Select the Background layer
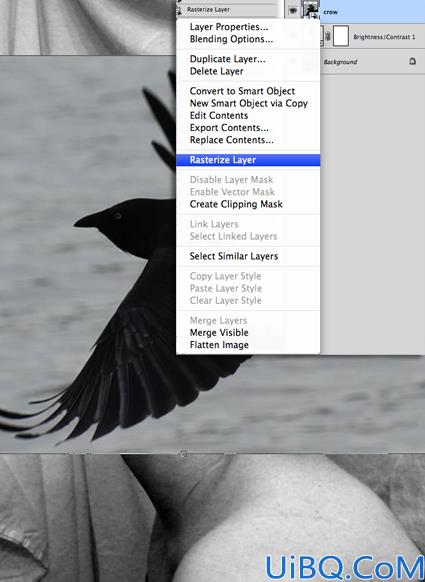Screen dimensions: 425x582 [373, 62]
